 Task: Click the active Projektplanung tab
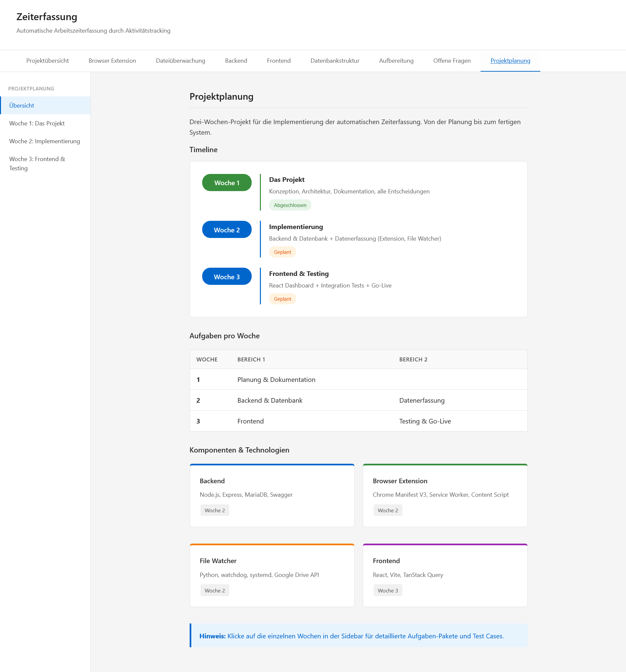click(510, 61)
